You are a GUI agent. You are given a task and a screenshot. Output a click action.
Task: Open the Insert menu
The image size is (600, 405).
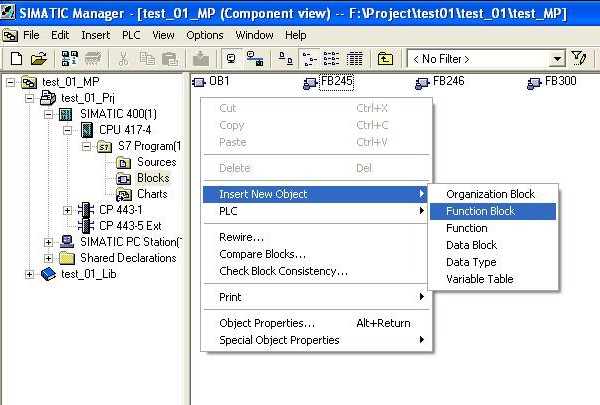pyautogui.click(x=96, y=35)
